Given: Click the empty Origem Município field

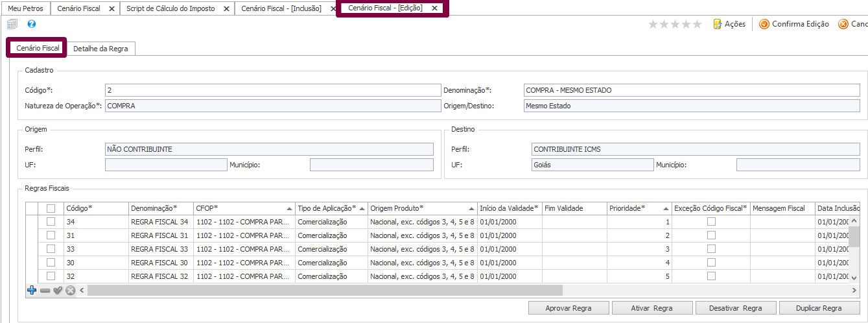Looking at the screenshot, I should (x=371, y=165).
